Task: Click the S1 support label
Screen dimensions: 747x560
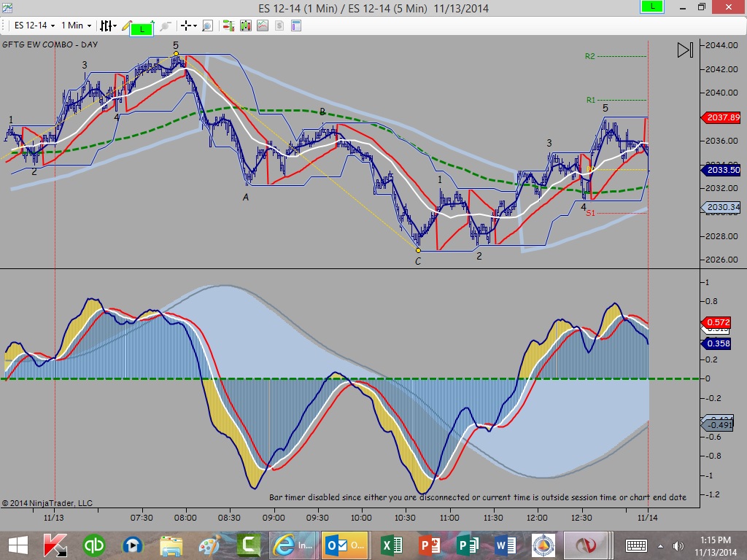Action: 590,213
